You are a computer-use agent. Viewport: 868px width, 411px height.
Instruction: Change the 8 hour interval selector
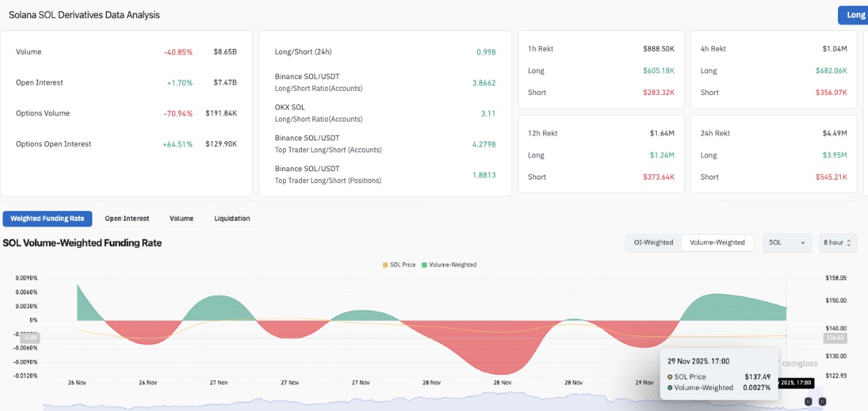(x=837, y=243)
